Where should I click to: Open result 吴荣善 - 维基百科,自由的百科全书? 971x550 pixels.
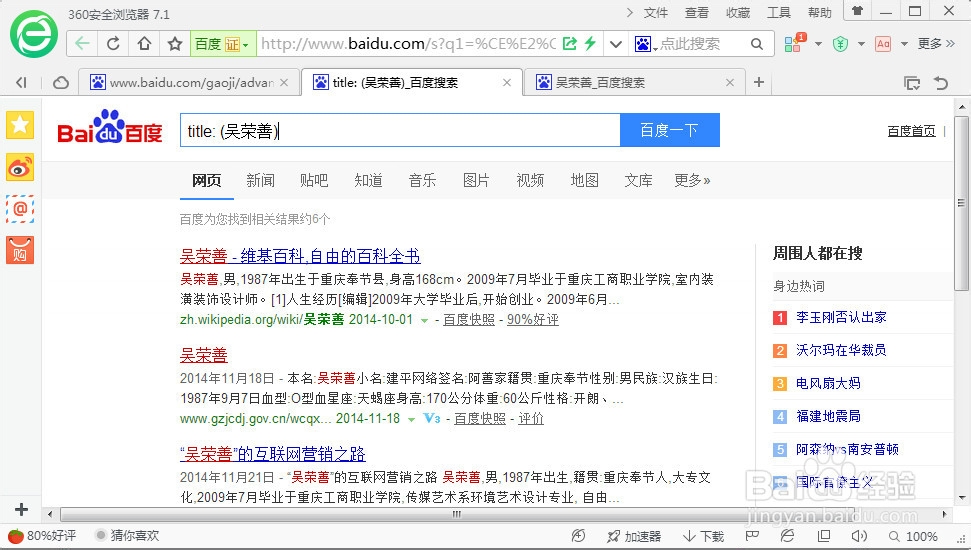pos(300,256)
